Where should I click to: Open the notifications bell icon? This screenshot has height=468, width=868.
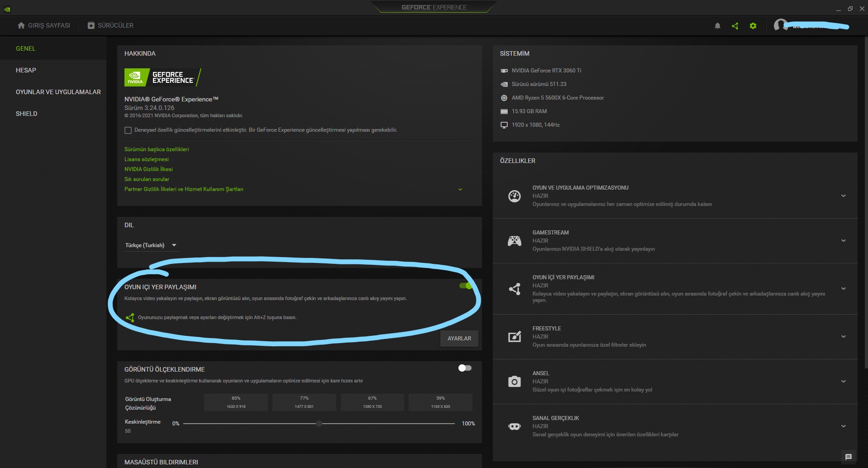coord(717,26)
